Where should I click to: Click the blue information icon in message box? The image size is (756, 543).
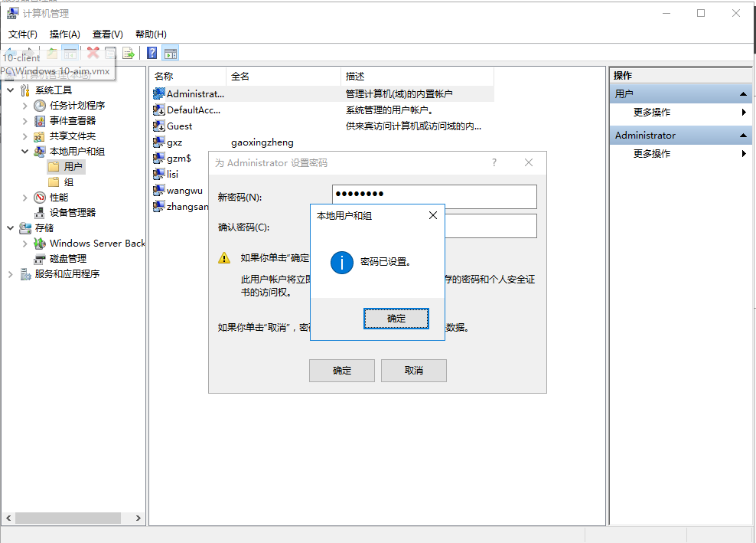[x=342, y=263]
